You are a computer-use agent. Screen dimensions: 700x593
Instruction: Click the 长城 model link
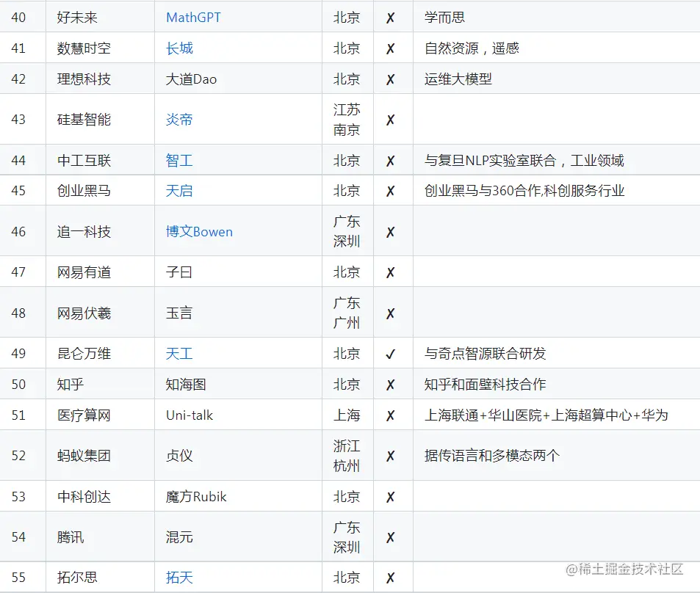(178, 48)
